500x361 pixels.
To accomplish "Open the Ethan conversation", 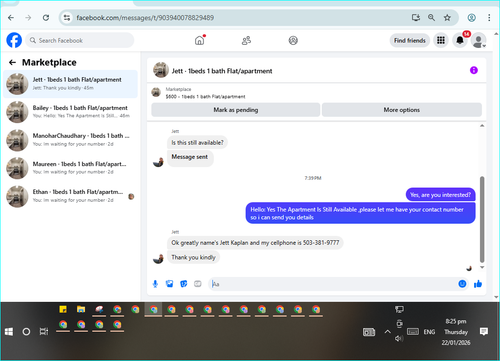I will [x=70, y=196].
